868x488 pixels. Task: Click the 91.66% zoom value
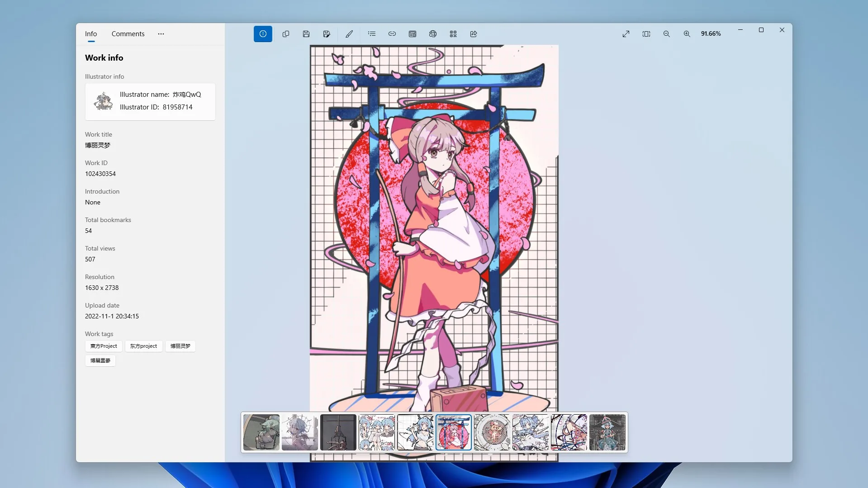click(x=711, y=34)
